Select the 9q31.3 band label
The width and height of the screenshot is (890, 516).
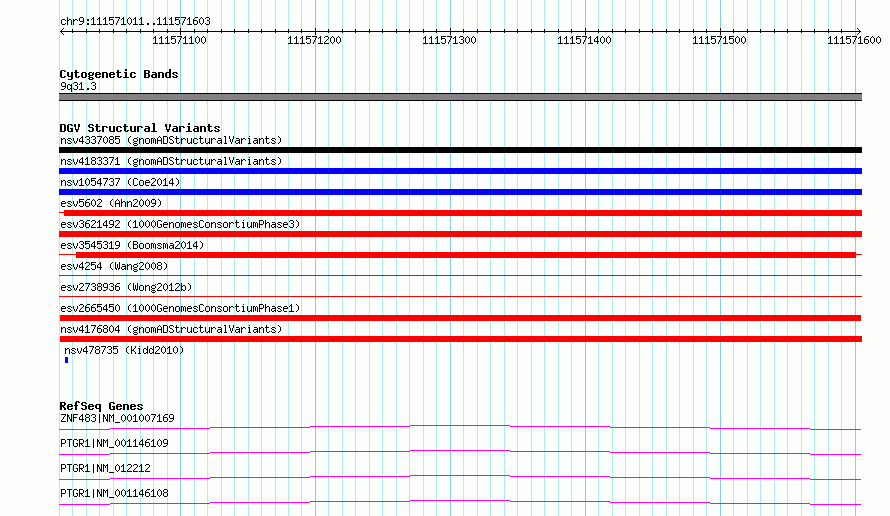[x=78, y=86]
